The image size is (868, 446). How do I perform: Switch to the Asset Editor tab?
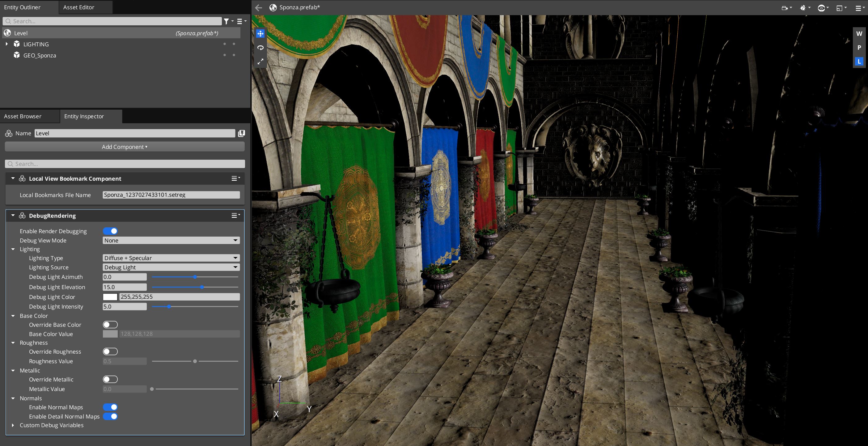[x=78, y=7]
